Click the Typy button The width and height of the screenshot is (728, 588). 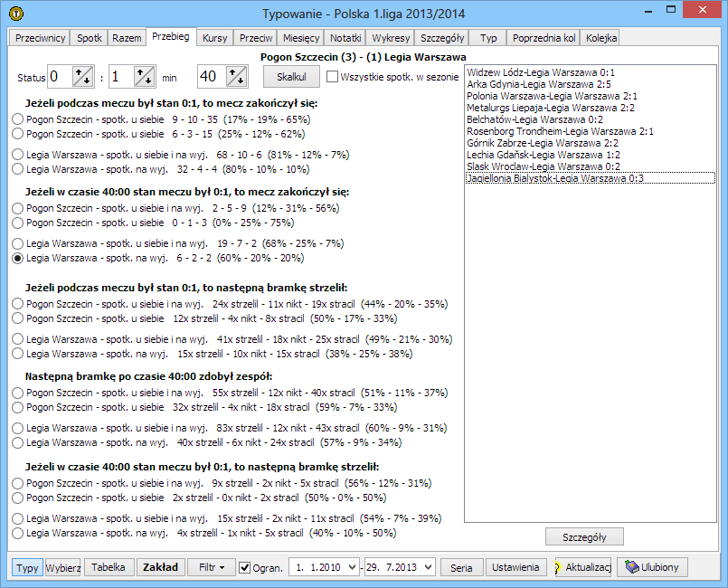[x=27, y=567]
